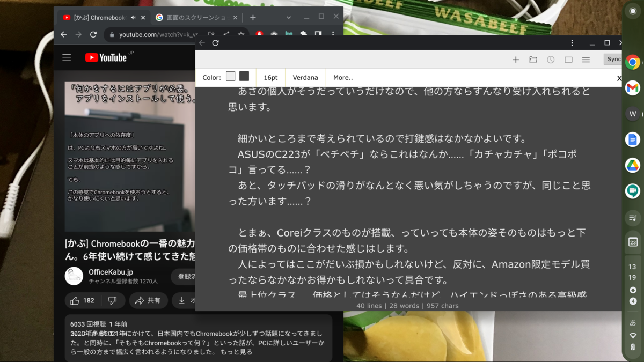This screenshot has width=644, height=362.
Task: Open the folder icon in the editor
Action: [x=533, y=60]
